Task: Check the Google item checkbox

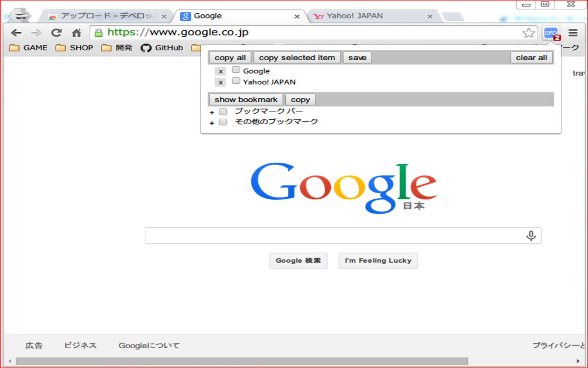Action: (236, 70)
